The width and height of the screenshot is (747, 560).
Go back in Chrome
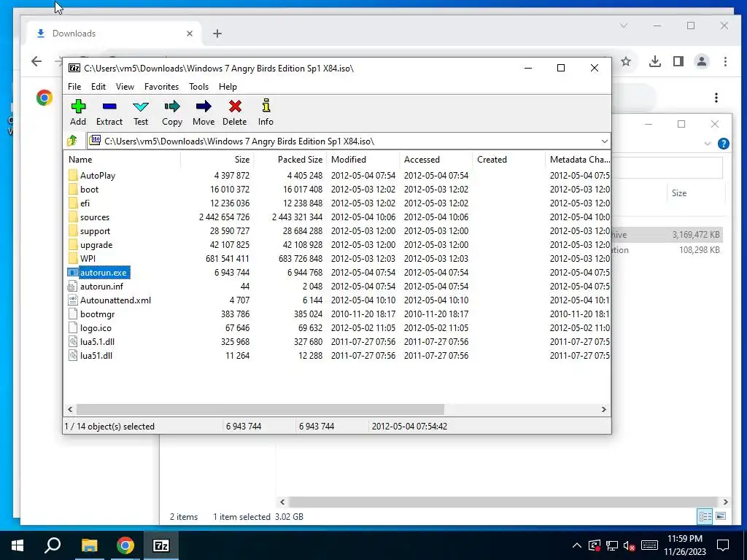[36, 61]
